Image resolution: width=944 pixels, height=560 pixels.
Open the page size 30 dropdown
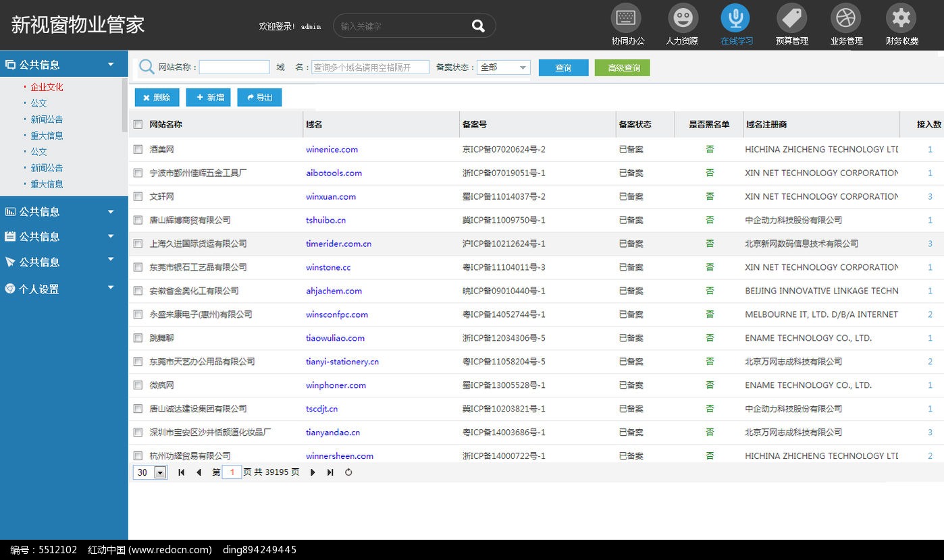click(x=150, y=472)
